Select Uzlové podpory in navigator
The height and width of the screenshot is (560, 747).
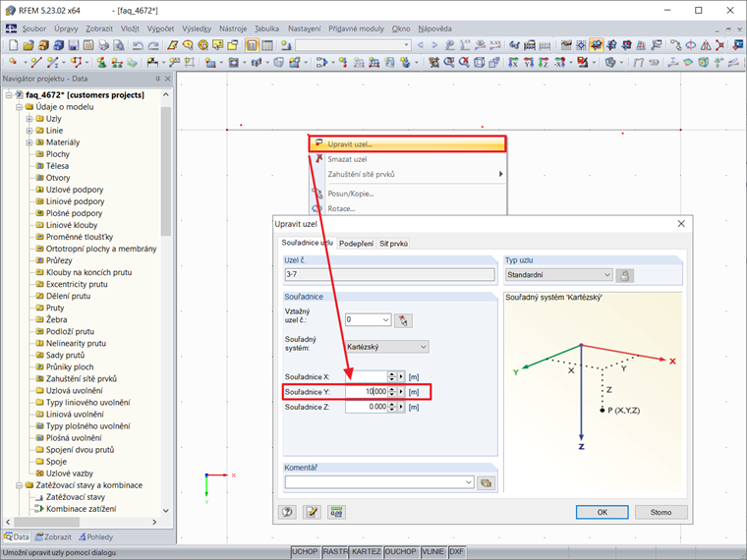[75, 190]
